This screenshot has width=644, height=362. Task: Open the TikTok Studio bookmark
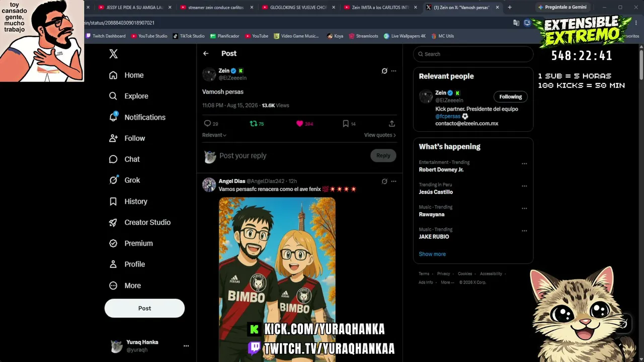point(189,36)
